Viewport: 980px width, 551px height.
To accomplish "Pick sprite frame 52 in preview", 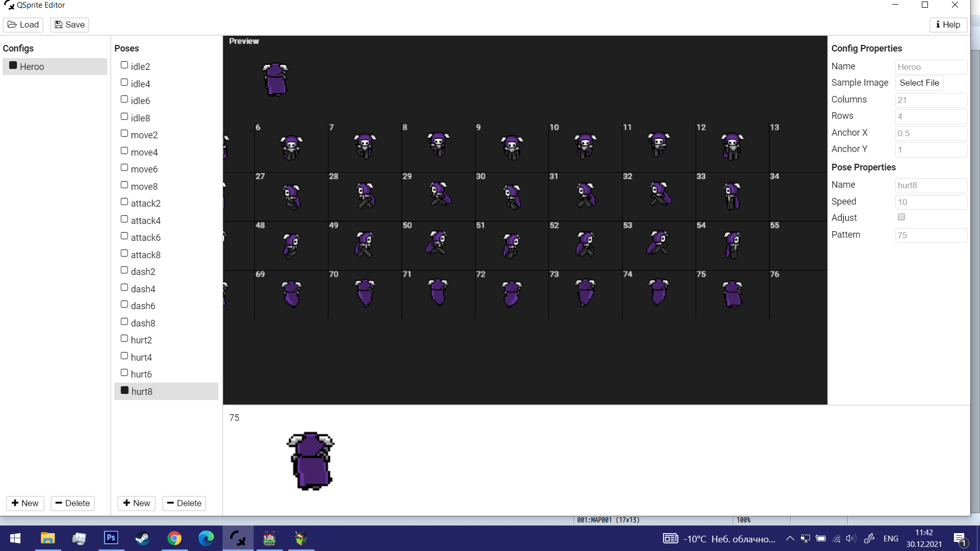I will [x=585, y=245].
